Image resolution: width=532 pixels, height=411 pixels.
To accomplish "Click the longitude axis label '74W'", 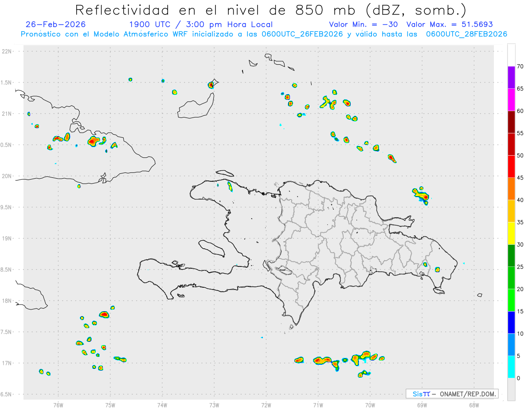I will click(x=162, y=404).
